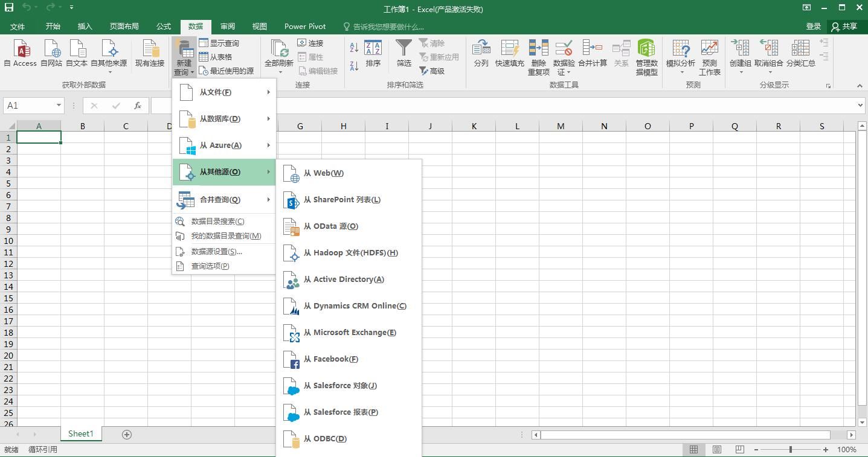
Task: Select 从 SharePoint 列表(L)
Action: [349, 200]
